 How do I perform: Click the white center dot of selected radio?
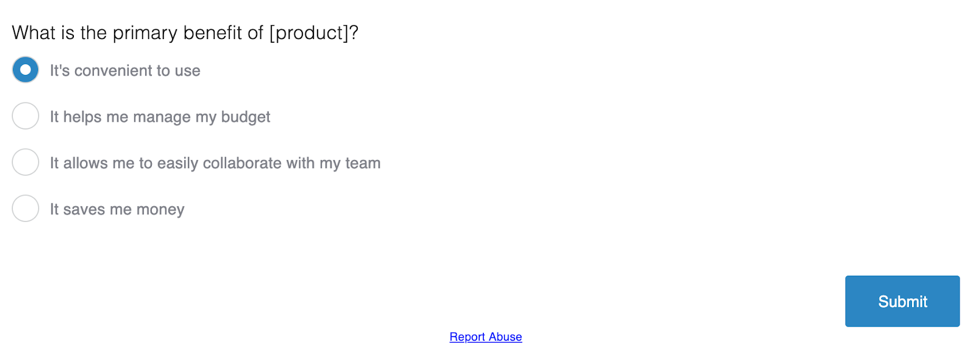tap(25, 70)
